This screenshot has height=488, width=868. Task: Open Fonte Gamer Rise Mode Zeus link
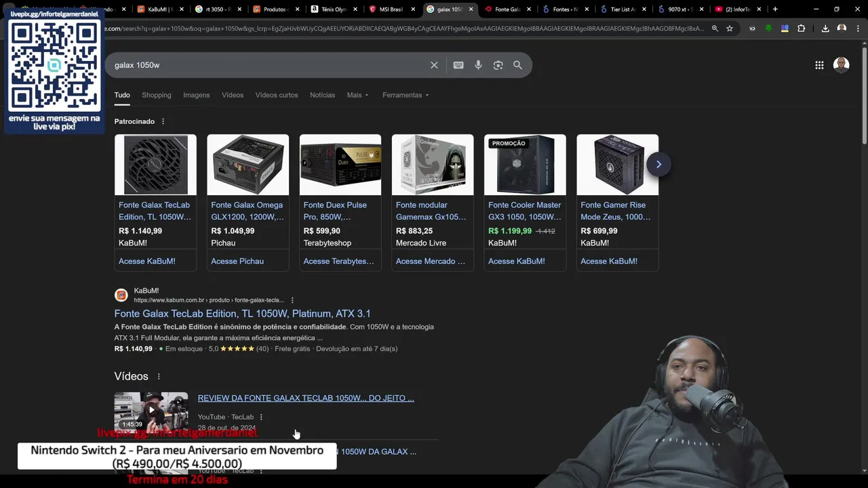point(615,211)
